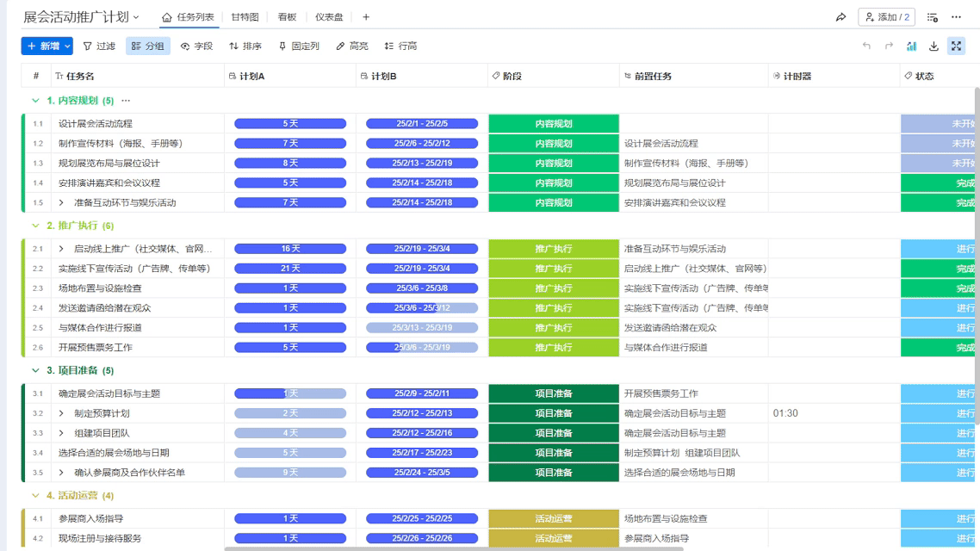The height and width of the screenshot is (551, 980).
Task: Toggle fullscreen expand icon
Action: tap(956, 46)
